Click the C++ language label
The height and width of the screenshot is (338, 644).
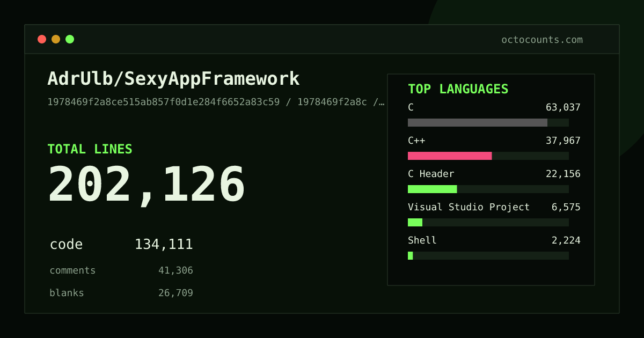[x=416, y=141]
